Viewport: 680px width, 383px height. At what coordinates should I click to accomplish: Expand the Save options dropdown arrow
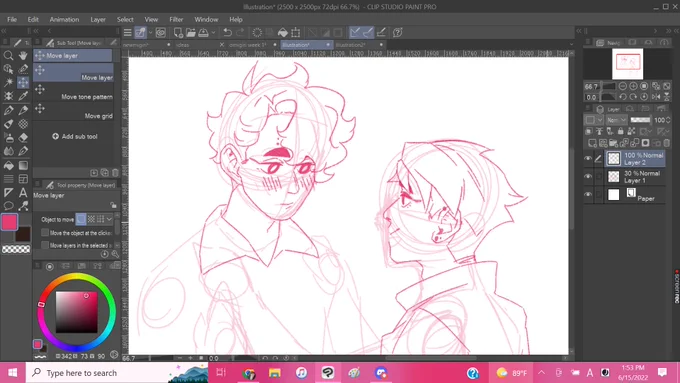(x=213, y=33)
